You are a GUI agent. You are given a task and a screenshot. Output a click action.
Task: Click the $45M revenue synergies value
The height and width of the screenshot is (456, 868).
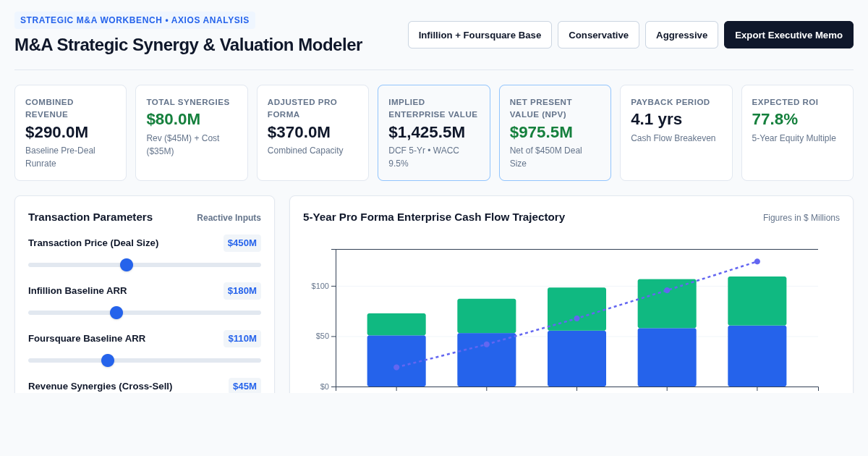click(x=244, y=386)
